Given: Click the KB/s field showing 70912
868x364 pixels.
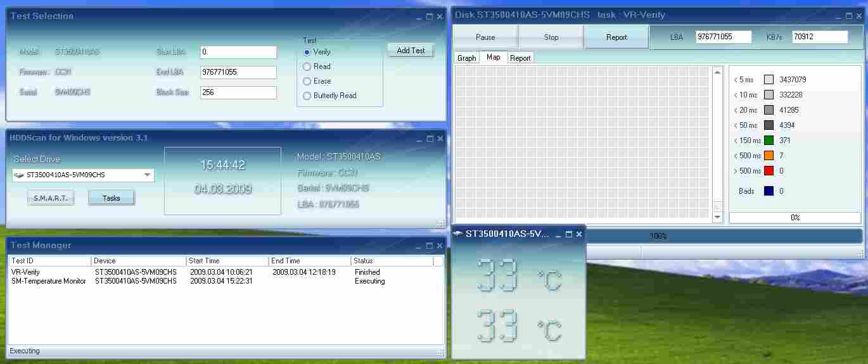Looking at the screenshot, I should tap(820, 37).
